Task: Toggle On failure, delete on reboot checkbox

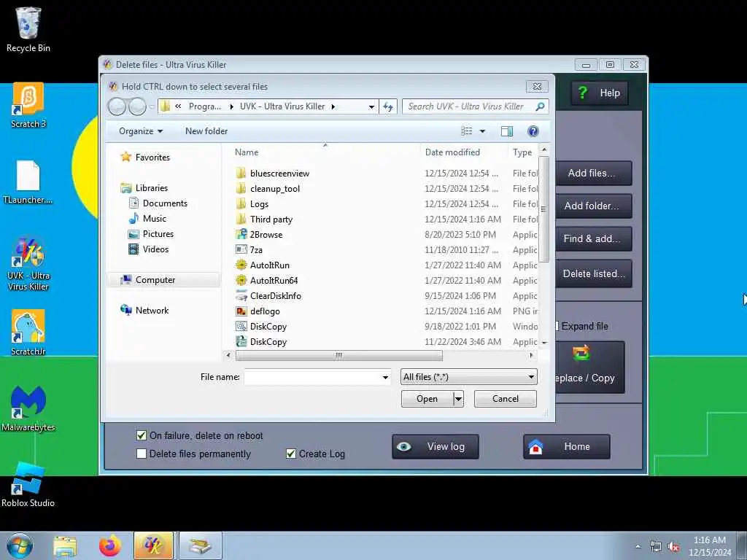Action: [142, 435]
